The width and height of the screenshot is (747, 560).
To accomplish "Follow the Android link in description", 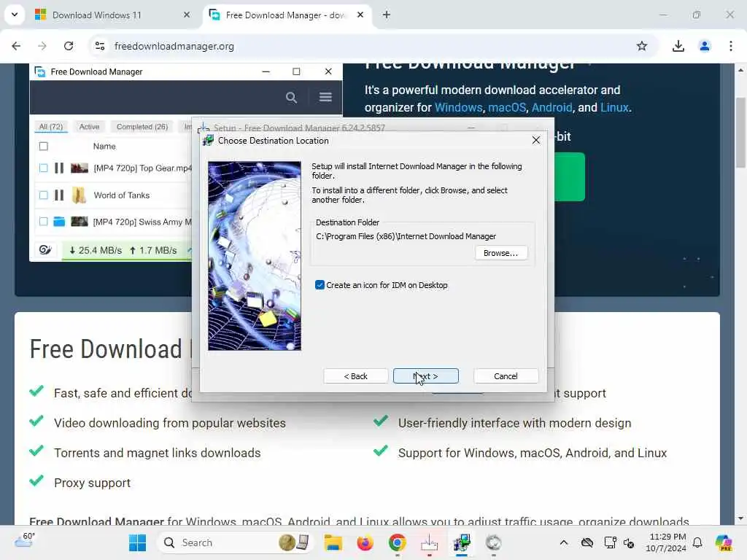I will [551, 108].
